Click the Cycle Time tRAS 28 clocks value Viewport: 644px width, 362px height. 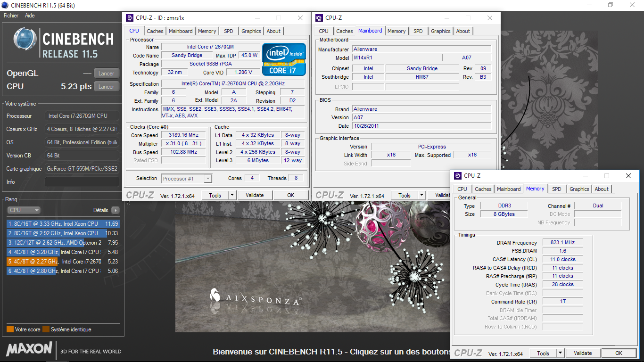[x=562, y=285]
